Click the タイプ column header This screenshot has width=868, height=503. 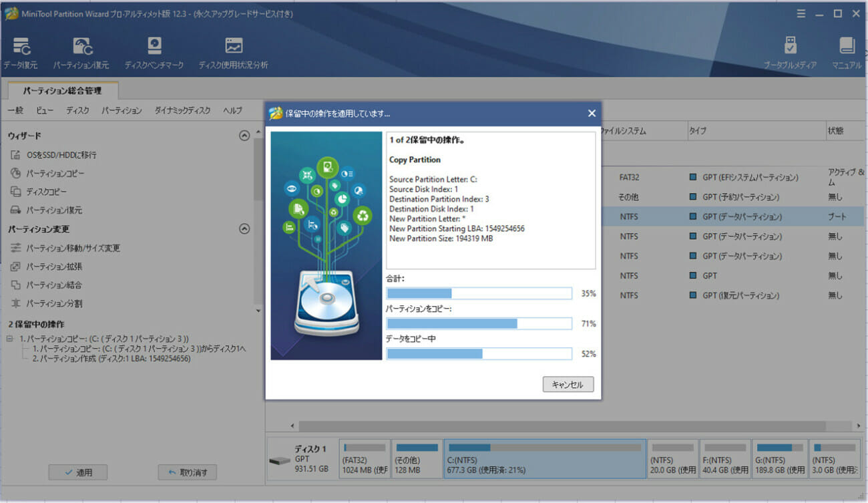(756, 132)
